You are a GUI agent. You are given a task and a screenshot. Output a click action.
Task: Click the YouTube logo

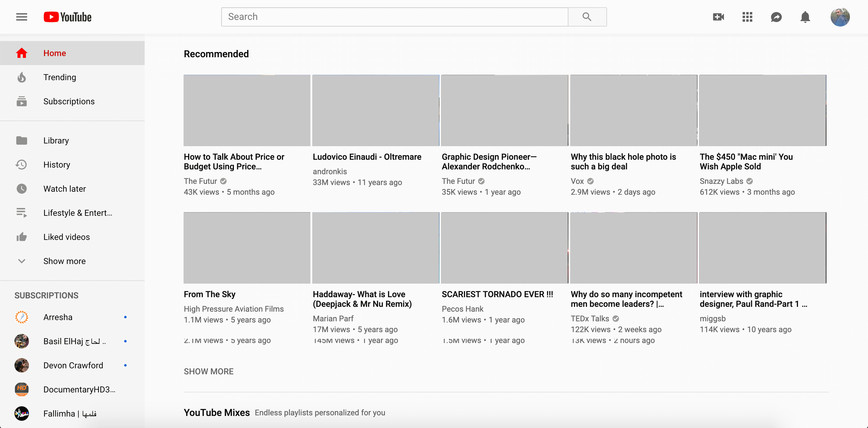tap(68, 17)
